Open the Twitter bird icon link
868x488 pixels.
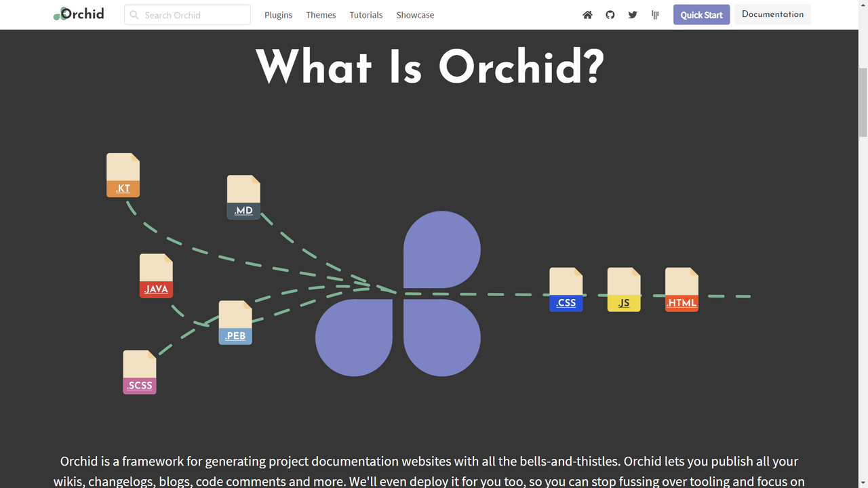click(633, 15)
